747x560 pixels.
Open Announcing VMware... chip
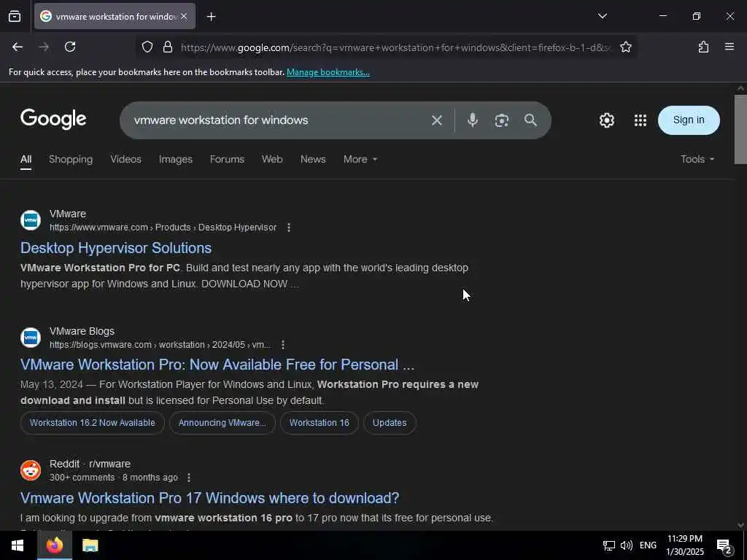tap(222, 423)
